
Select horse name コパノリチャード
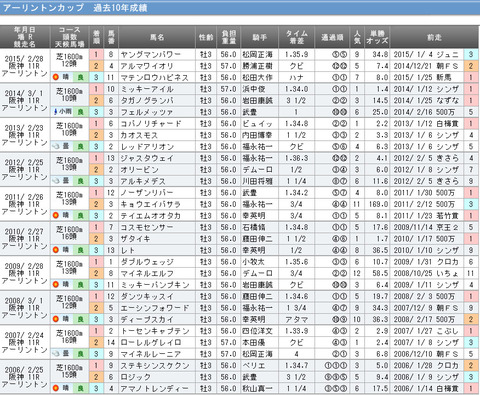click(x=151, y=124)
